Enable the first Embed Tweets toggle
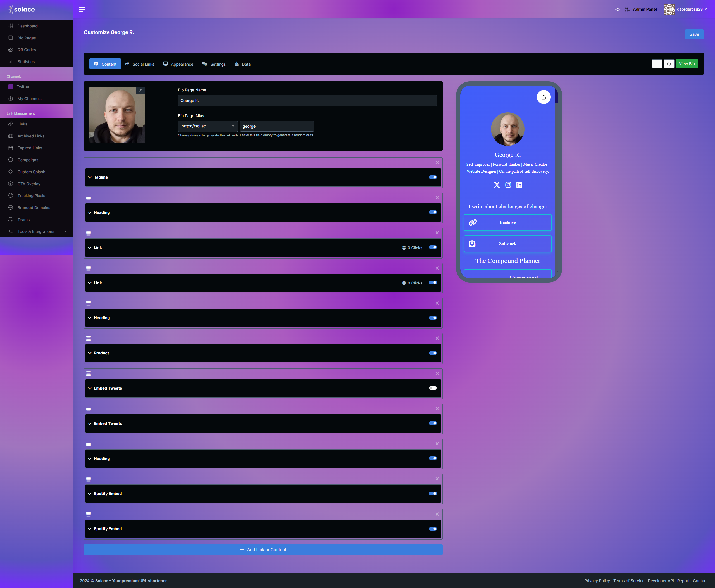Image resolution: width=715 pixels, height=588 pixels. click(433, 388)
